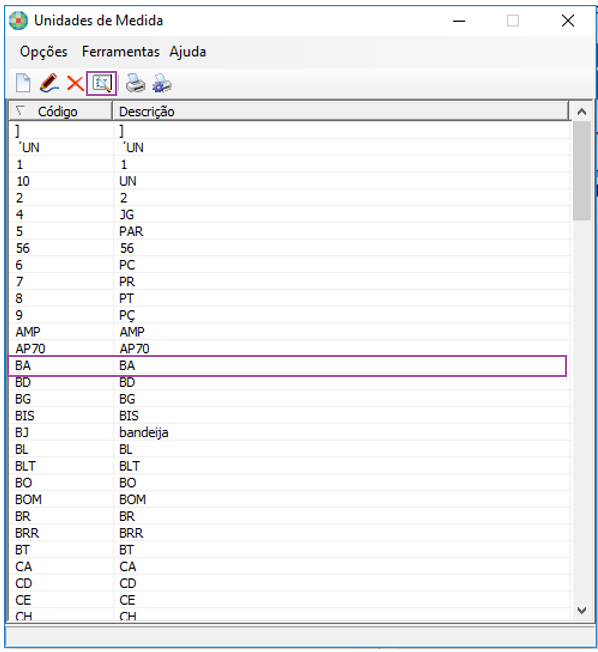Image resolution: width=598 pixels, height=652 pixels.
Task: Select the row with code 5 PAR
Action: tap(289, 231)
